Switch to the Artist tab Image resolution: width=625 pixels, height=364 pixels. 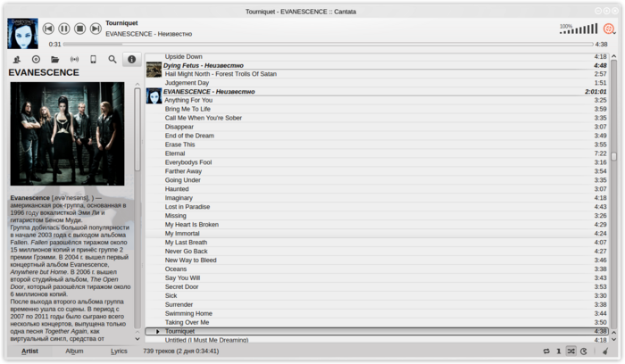click(x=29, y=351)
